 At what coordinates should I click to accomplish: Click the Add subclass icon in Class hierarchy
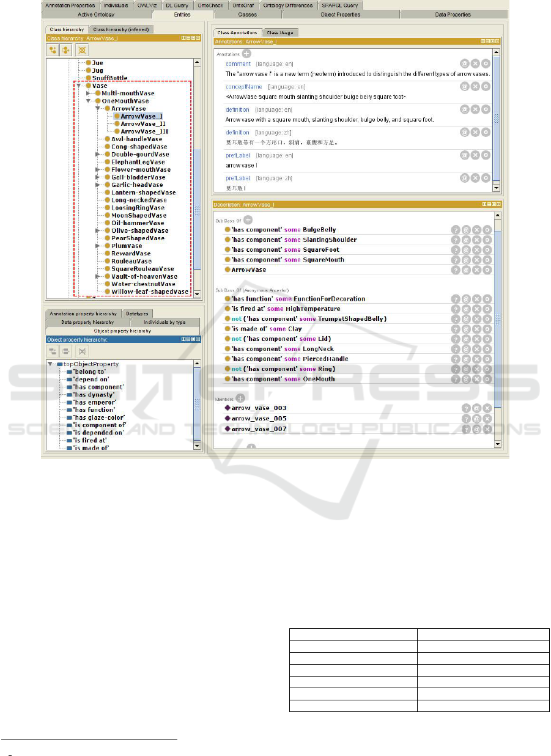pyautogui.click(x=53, y=50)
